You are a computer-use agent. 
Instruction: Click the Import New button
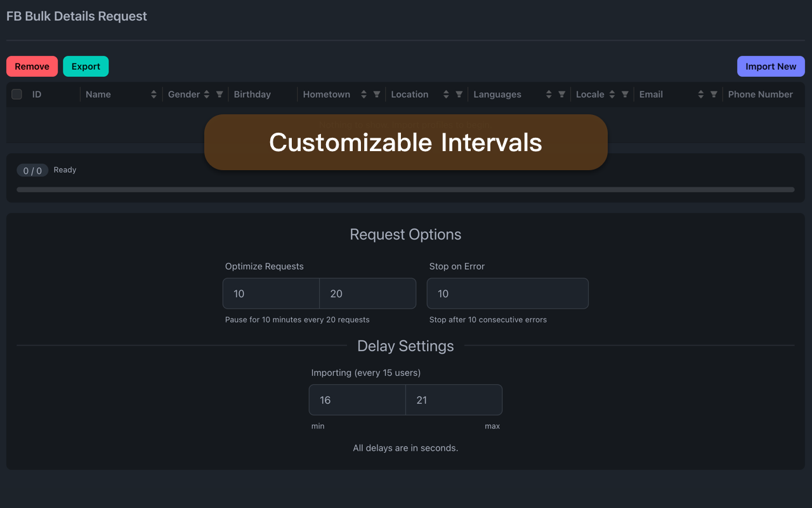click(771, 67)
